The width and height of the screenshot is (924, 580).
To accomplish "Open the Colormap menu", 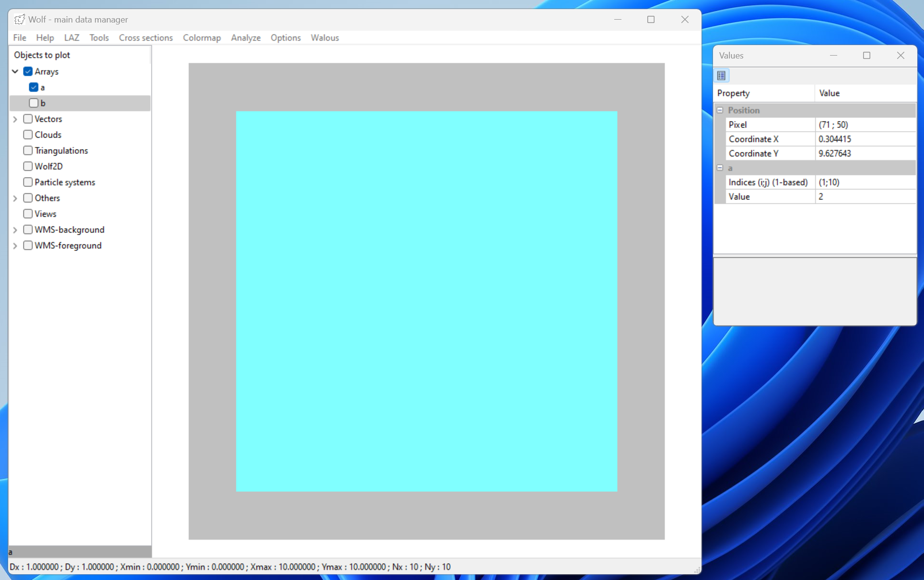I will [x=201, y=37].
